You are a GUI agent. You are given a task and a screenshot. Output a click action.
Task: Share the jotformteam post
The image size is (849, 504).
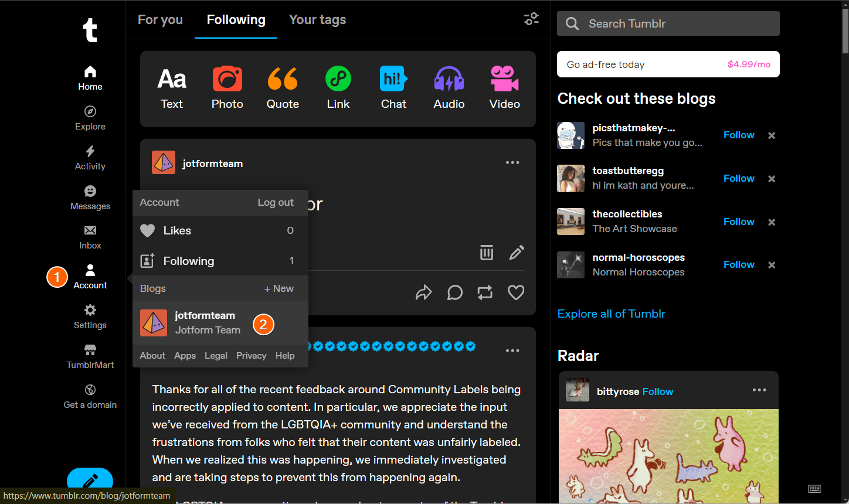(424, 292)
